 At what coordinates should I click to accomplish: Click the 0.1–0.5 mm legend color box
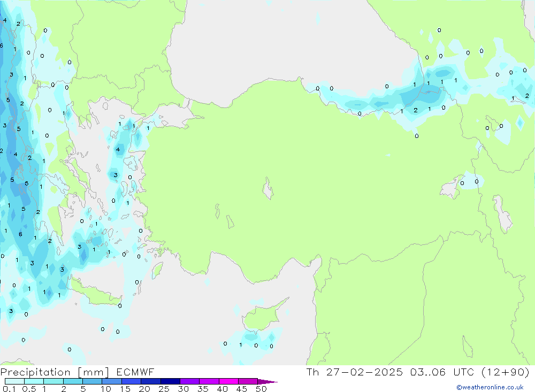pos(14,381)
